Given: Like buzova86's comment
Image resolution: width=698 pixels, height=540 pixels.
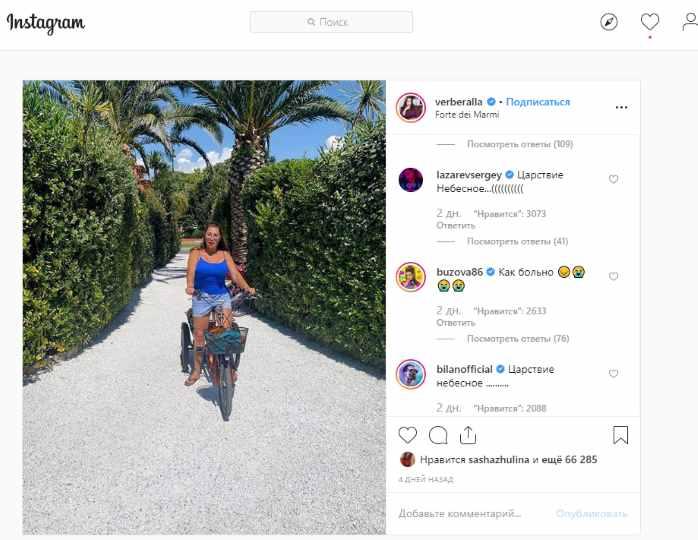Looking at the screenshot, I should [613, 276].
